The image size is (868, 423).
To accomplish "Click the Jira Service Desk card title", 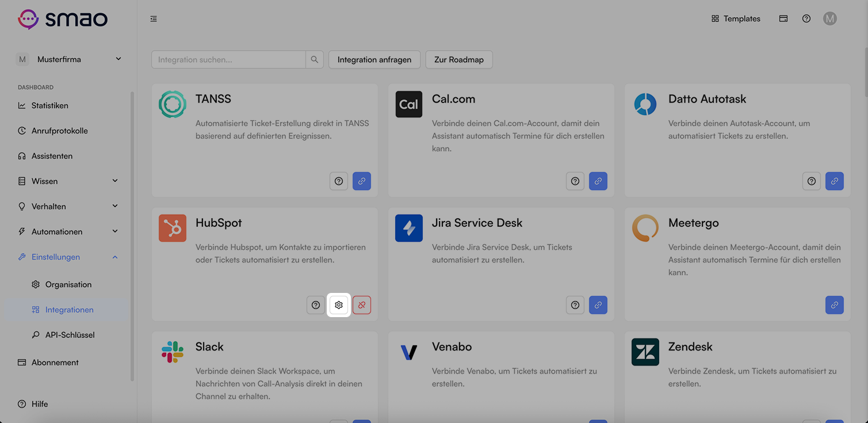I will click(477, 223).
